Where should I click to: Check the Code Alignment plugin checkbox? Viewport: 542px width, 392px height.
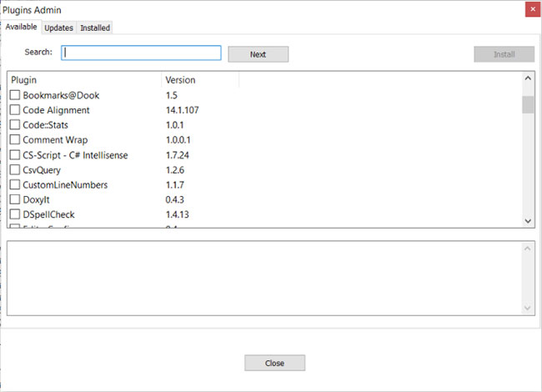point(15,110)
